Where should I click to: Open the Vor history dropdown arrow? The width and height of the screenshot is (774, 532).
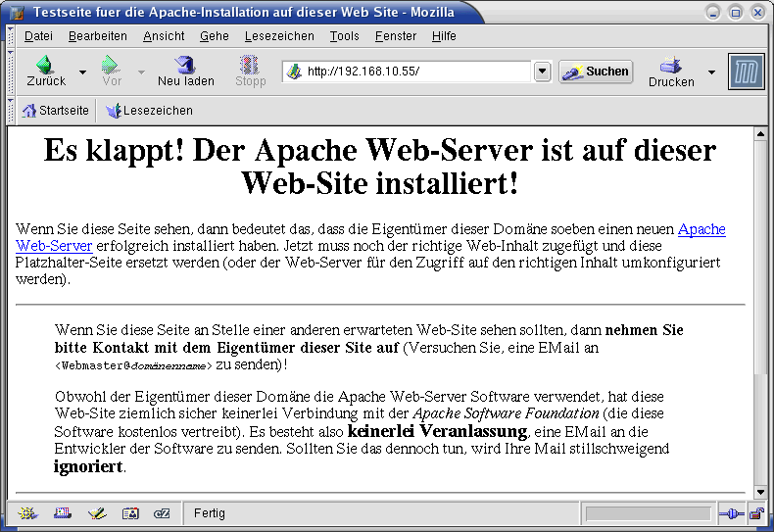141,73
